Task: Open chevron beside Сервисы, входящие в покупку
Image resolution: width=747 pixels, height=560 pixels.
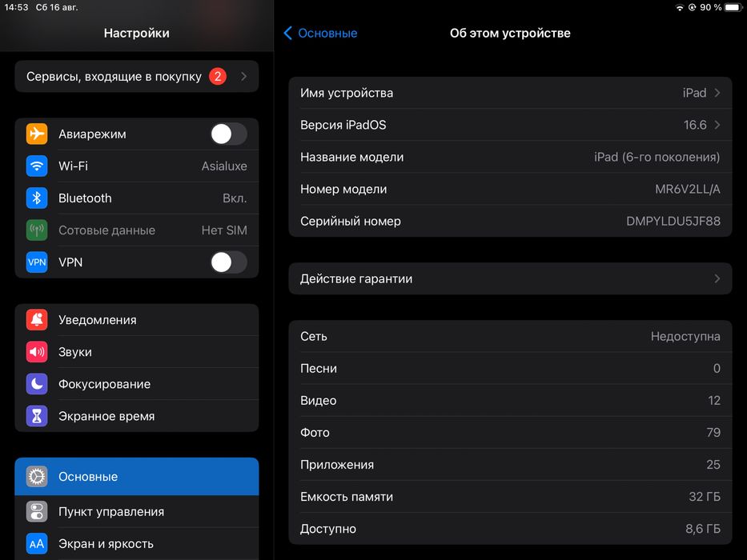Action: click(244, 76)
